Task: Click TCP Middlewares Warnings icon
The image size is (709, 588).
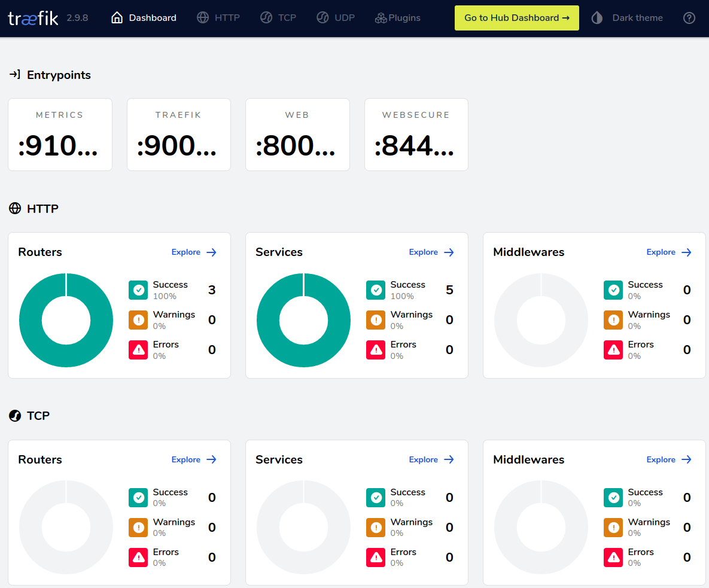Action: click(x=614, y=528)
